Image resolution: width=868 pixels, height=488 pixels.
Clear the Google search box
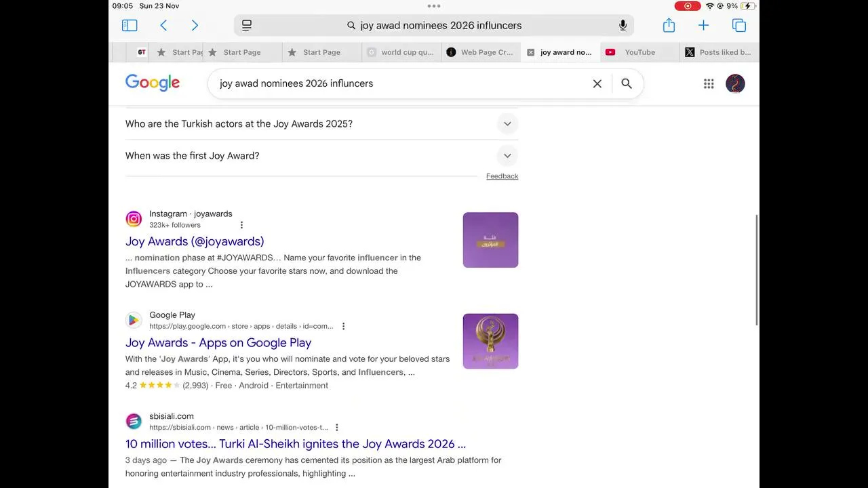(x=597, y=84)
